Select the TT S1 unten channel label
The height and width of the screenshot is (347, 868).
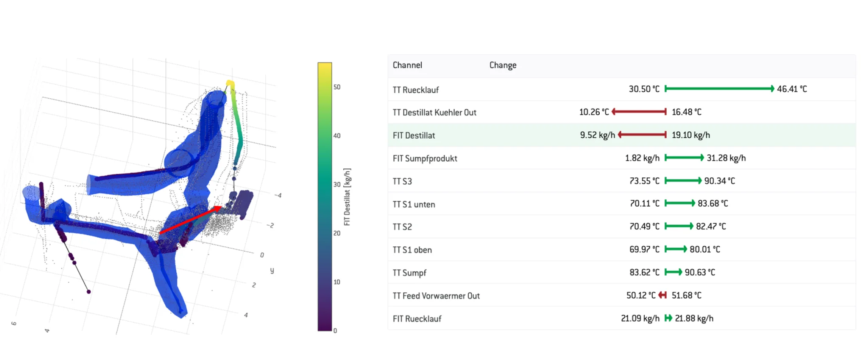[414, 204]
